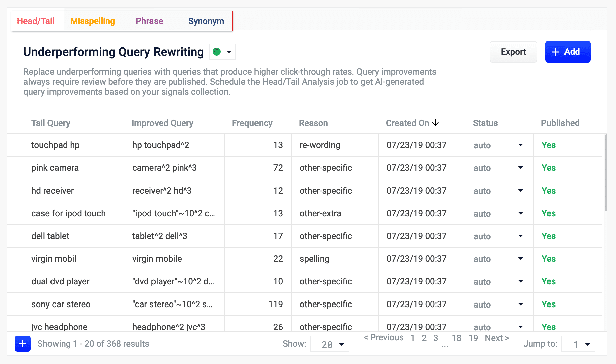Click the virgin mobil tail query cell
Image resolution: width=616 pixels, height=364 pixels.
click(66, 259)
